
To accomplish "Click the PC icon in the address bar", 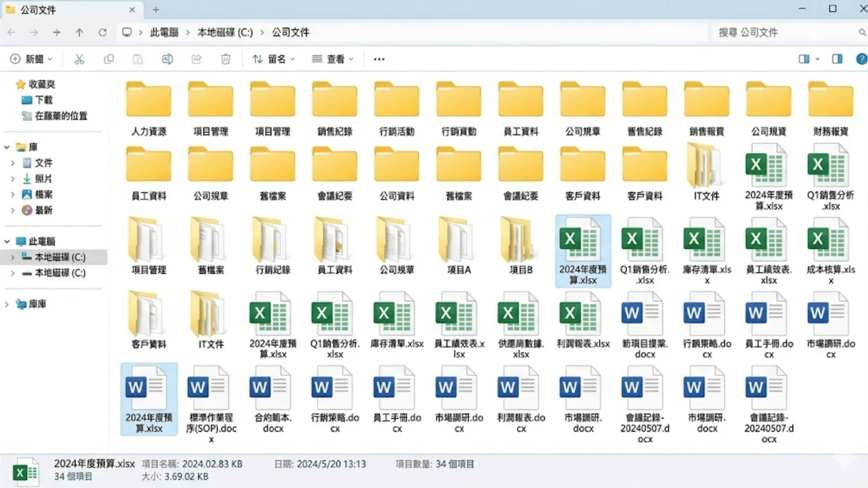I will click(127, 33).
